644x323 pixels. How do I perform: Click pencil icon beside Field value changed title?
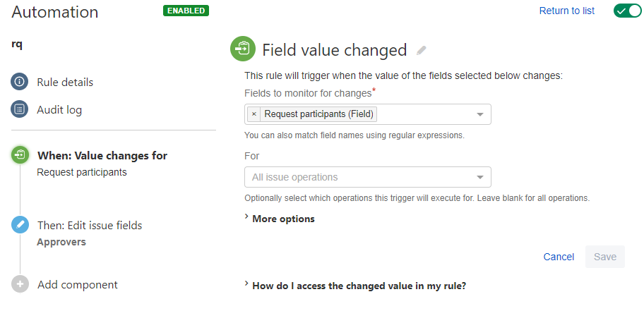click(x=422, y=50)
